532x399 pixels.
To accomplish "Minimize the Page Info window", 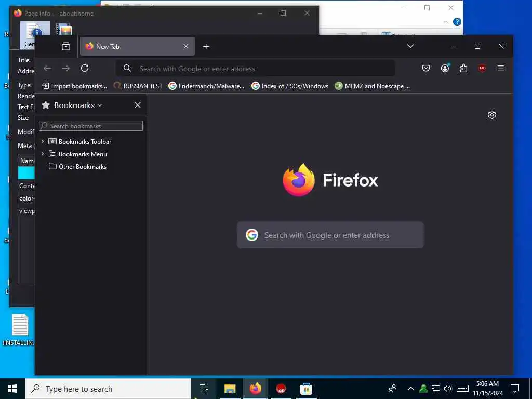I will pyautogui.click(x=260, y=13).
